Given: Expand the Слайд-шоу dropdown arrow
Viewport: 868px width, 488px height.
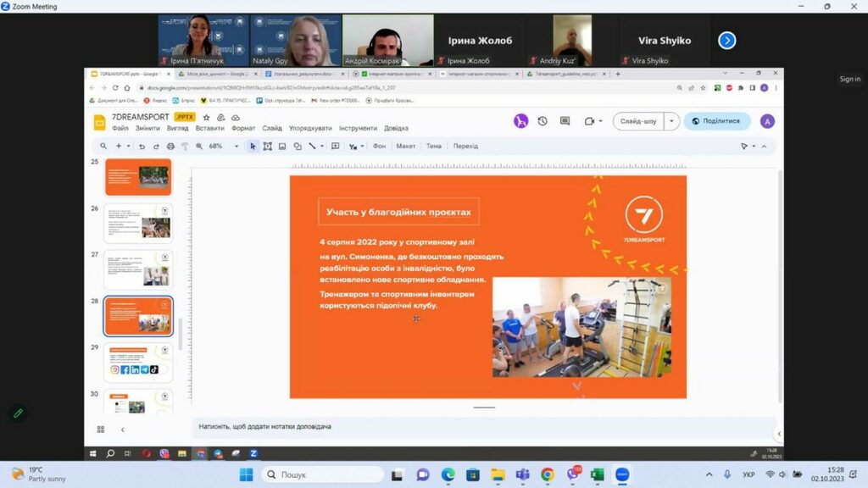Looking at the screenshot, I should pos(671,121).
